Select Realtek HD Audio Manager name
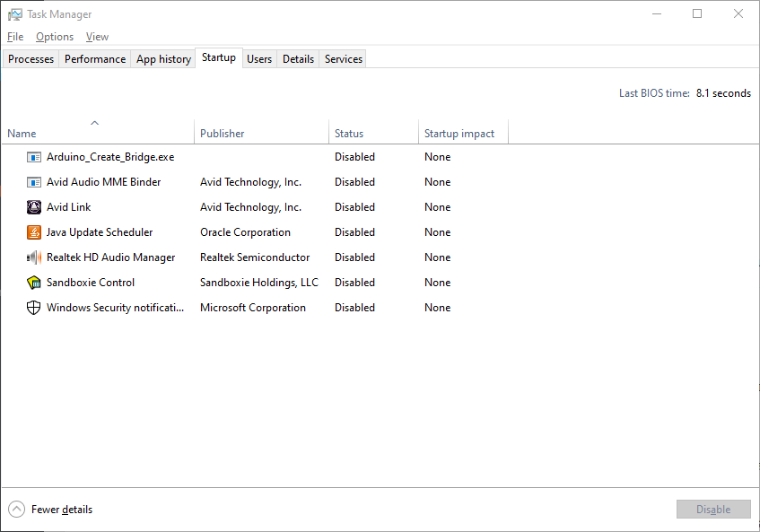The width and height of the screenshot is (760, 532). 110,257
